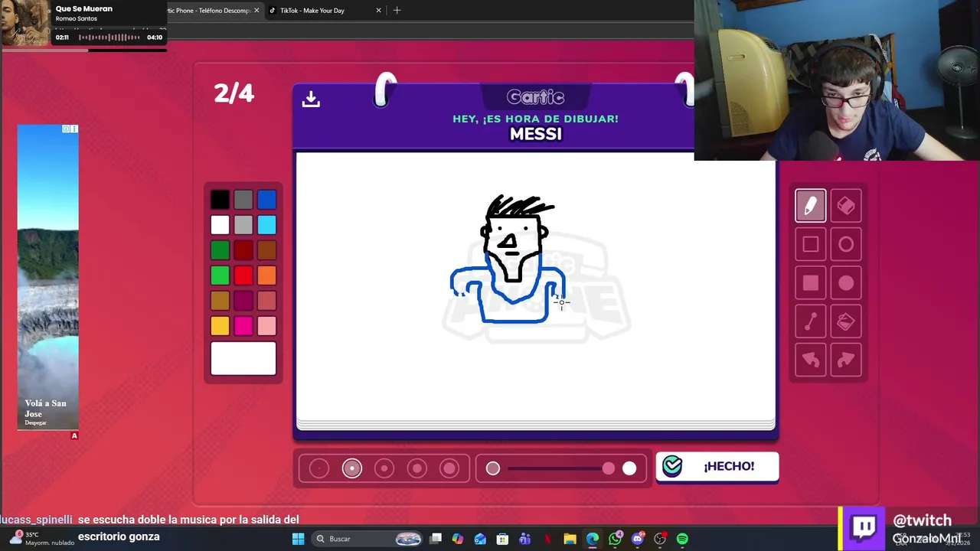Close the Gartic Phone browser tab
Screen dimensions: 980x551
pos(256,11)
